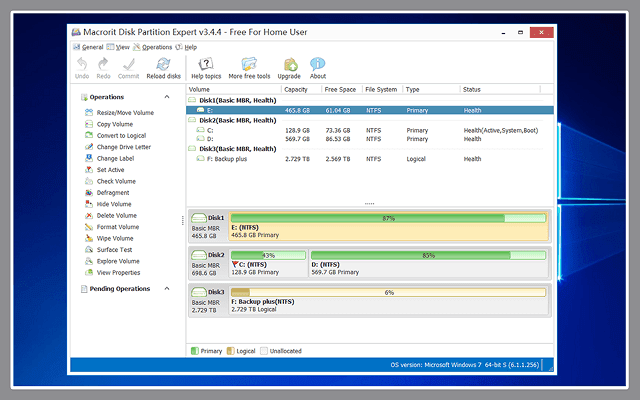Open the About info icon
The width and height of the screenshot is (640, 400).
[x=318, y=65]
